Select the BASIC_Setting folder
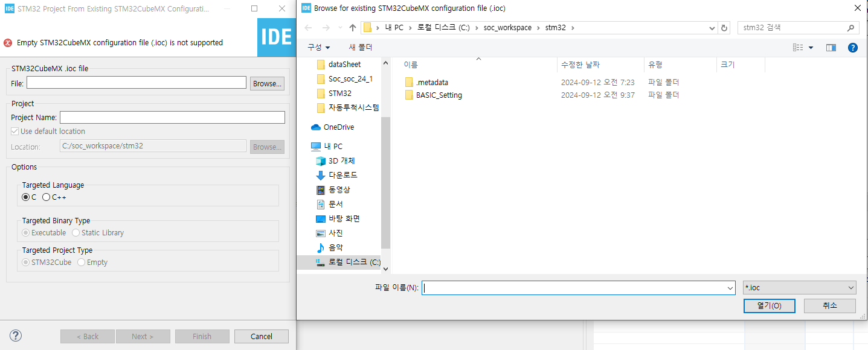Screen dimensions: 868x350 click(433, 95)
